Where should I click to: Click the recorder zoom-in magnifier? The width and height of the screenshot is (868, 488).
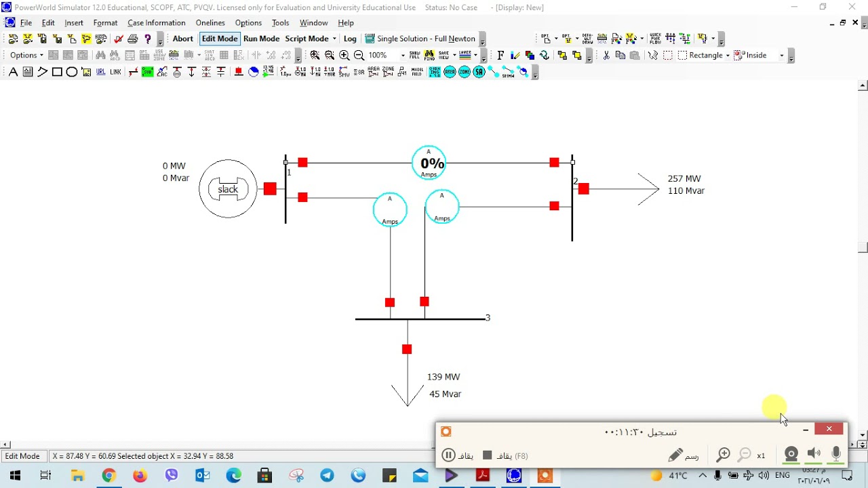pyautogui.click(x=723, y=455)
